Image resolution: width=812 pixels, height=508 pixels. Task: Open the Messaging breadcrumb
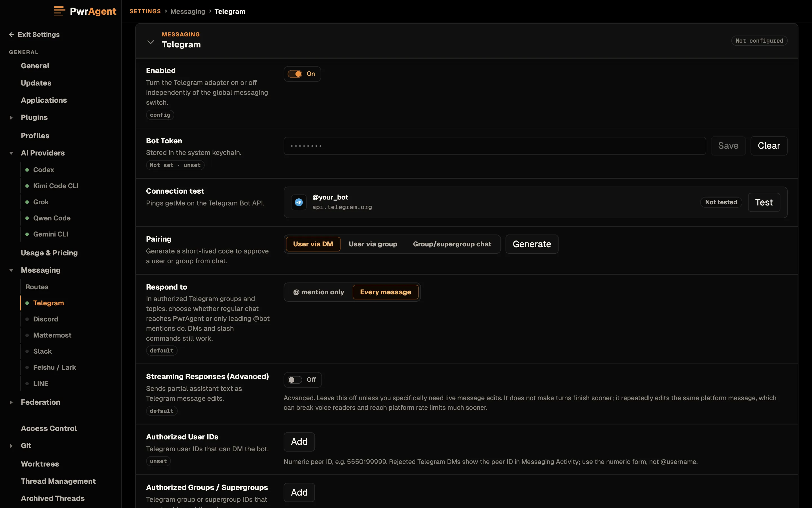click(187, 11)
